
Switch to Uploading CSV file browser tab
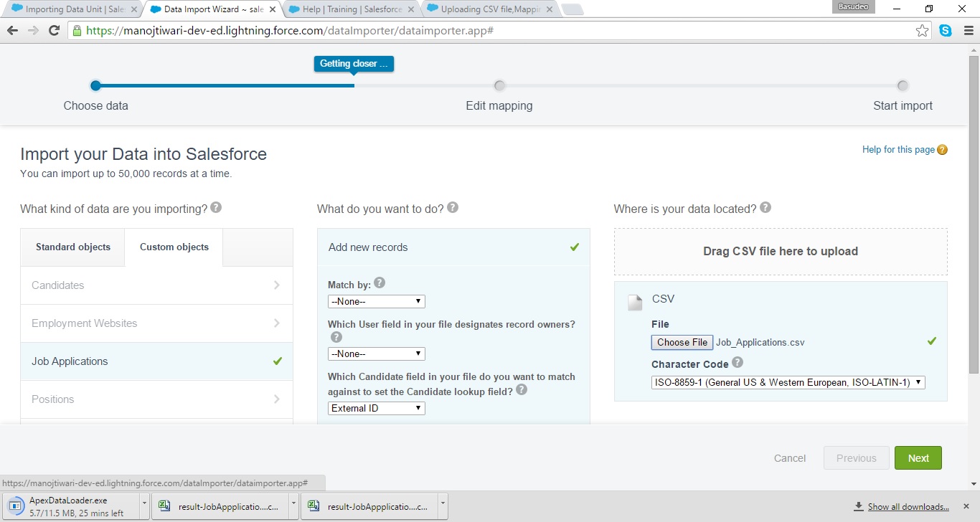tap(489, 9)
